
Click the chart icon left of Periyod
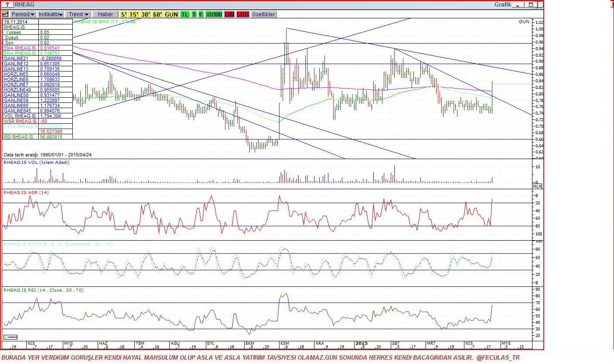click(x=5, y=14)
